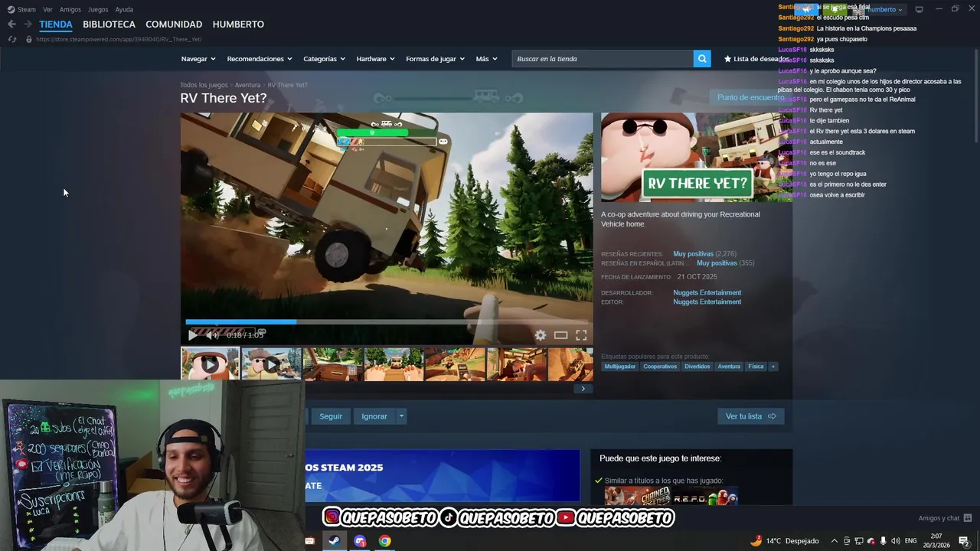This screenshot has width=980, height=551.
Task: Expand the Formas de jugar dropdown
Action: (x=435, y=59)
